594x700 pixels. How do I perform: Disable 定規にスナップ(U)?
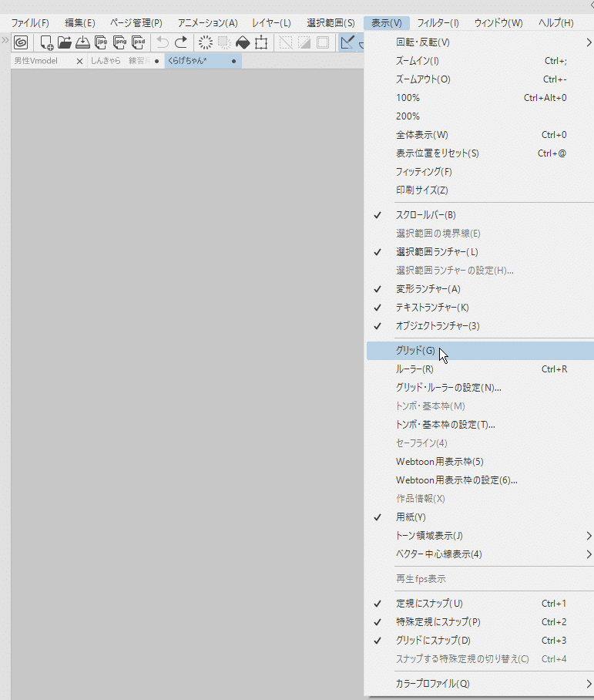click(x=480, y=603)
